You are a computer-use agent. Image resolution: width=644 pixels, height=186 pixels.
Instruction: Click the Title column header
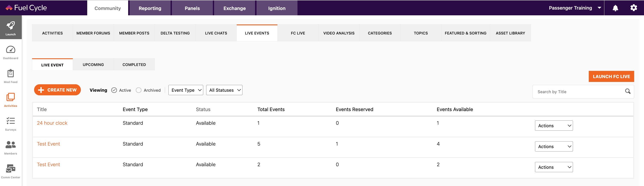pos(42,109)
